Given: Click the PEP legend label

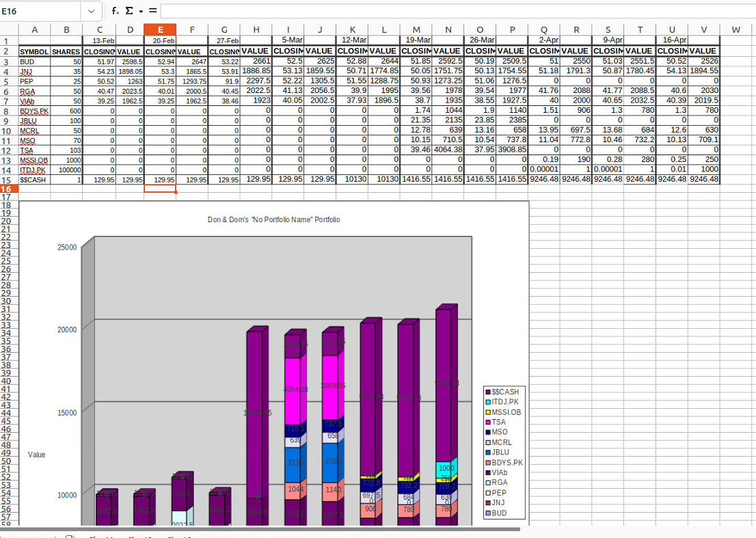Looking at the screenshot, I should coord(499,493).
